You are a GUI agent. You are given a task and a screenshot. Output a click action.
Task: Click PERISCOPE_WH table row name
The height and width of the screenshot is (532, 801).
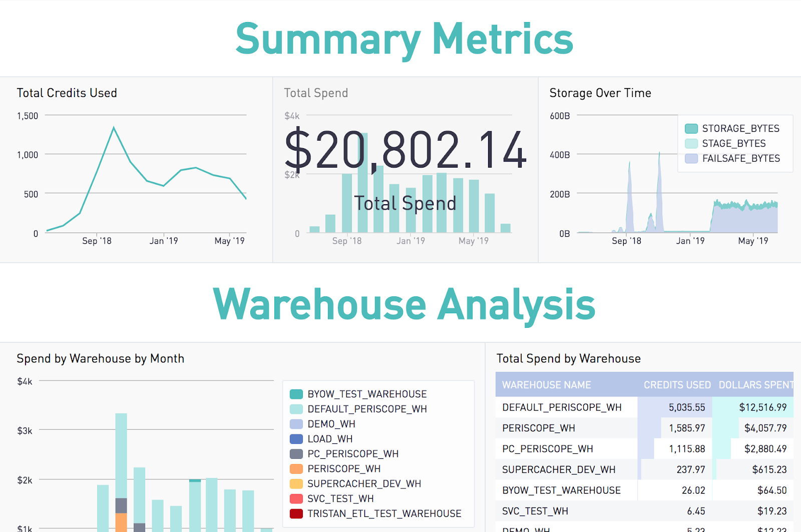tap(539, 428)
